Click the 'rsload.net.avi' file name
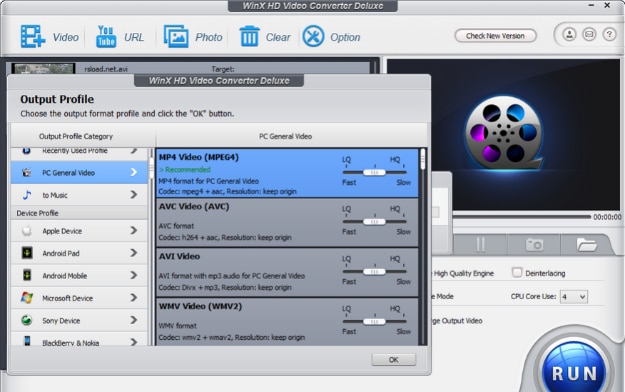The height and width of the screenshot is (392, 625). [x=106, y=69]
